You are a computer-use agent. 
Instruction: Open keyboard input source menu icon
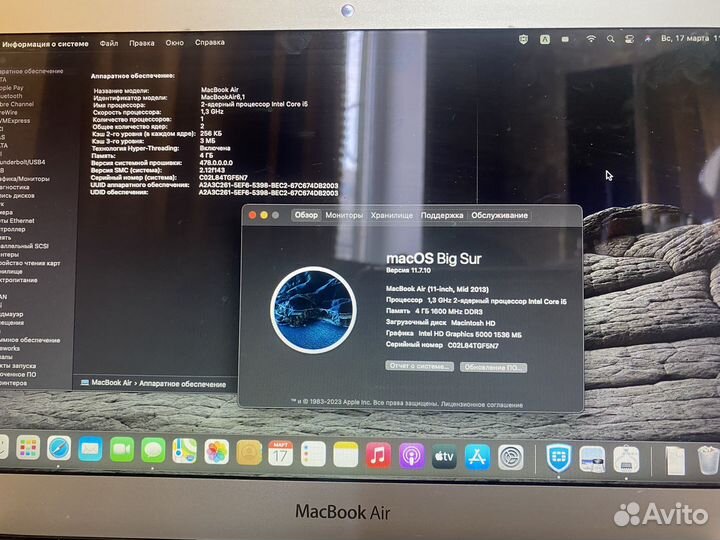coord(545,39)
